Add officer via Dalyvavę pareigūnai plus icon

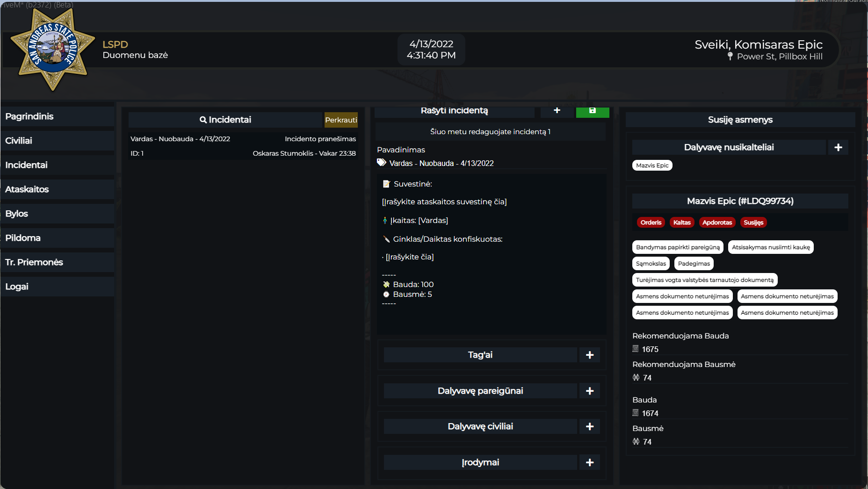point(589,391)
